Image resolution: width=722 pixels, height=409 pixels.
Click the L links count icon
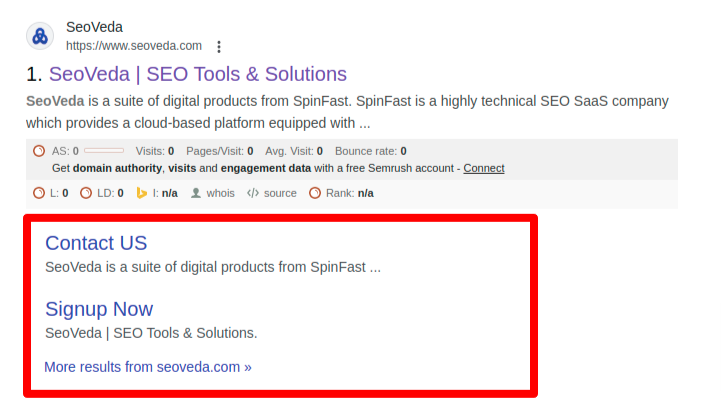39,193
